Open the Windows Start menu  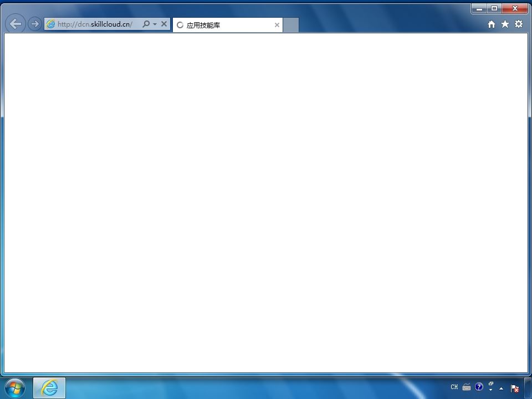(14, 388)
